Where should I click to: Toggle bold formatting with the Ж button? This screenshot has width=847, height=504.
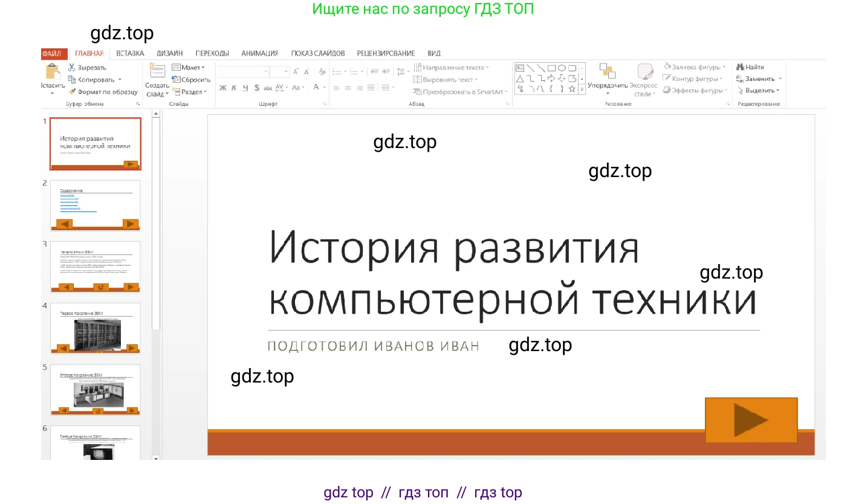222,88
